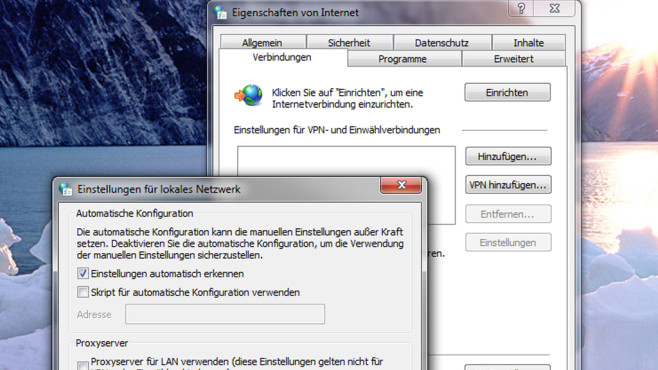The height and width of the screenshot is (370, 658).
Task: Uncheck Einstellungen automatisch erkennen
Action: [x=83, y=274]
